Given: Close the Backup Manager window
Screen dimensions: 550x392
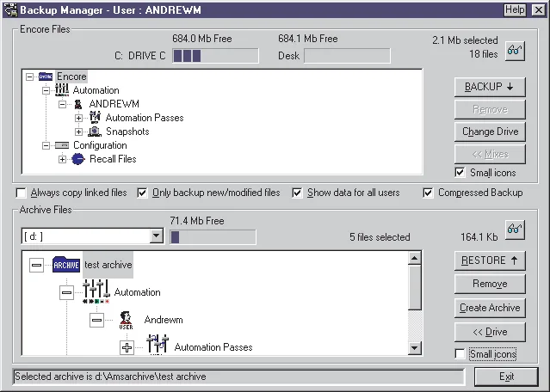Looking at the screenshot, I should pyautogui.click(x=539, y=9).
